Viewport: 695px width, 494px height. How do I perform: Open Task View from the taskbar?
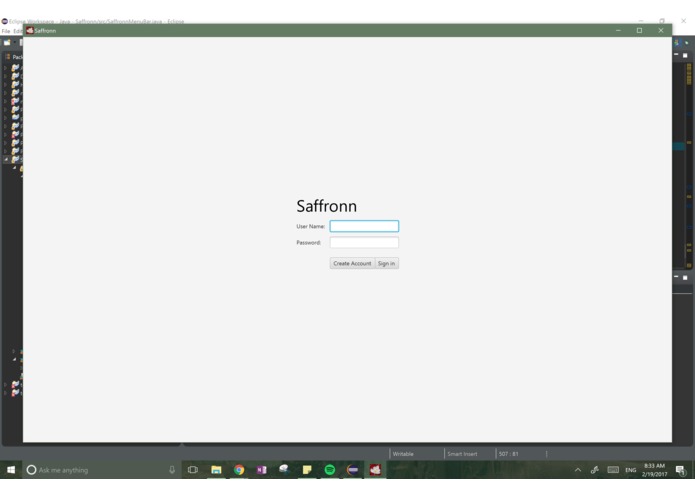click(x=193, y=470)
